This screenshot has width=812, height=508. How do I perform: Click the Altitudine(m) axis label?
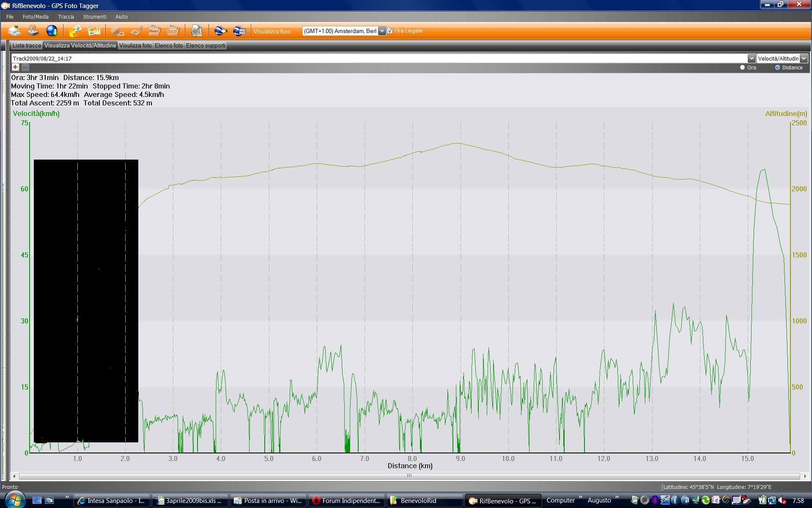coord(786,113)
